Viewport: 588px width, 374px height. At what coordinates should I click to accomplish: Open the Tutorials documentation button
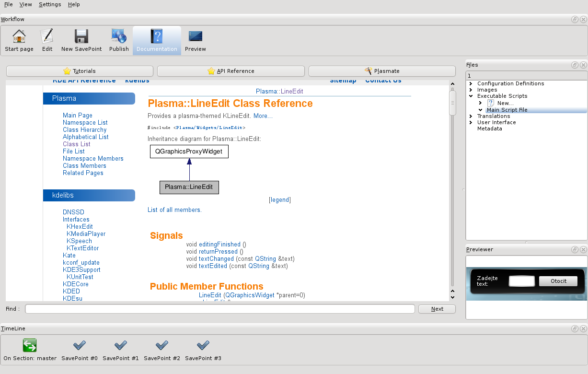(x=80, y=71)
